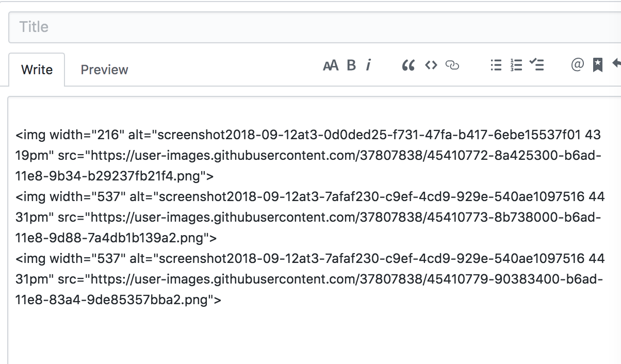Viewport: 621px width, 364px height.
Task: Add a numbered list
Action: point(516,65)
